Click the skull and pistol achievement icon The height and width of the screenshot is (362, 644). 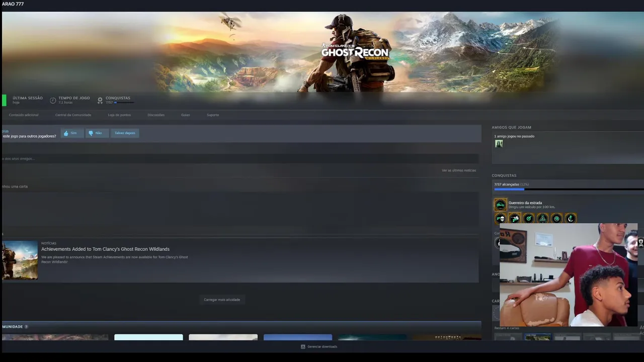pyautogui.click(x=500, y=218)
